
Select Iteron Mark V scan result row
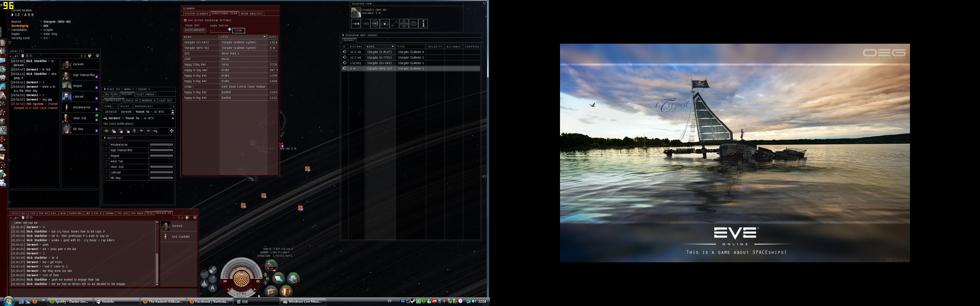pos(230,54)
